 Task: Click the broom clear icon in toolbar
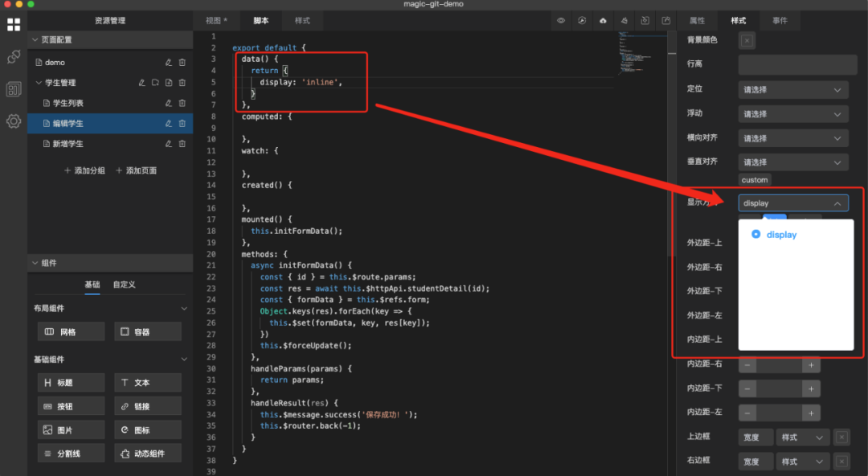click(x=624, y=20)
